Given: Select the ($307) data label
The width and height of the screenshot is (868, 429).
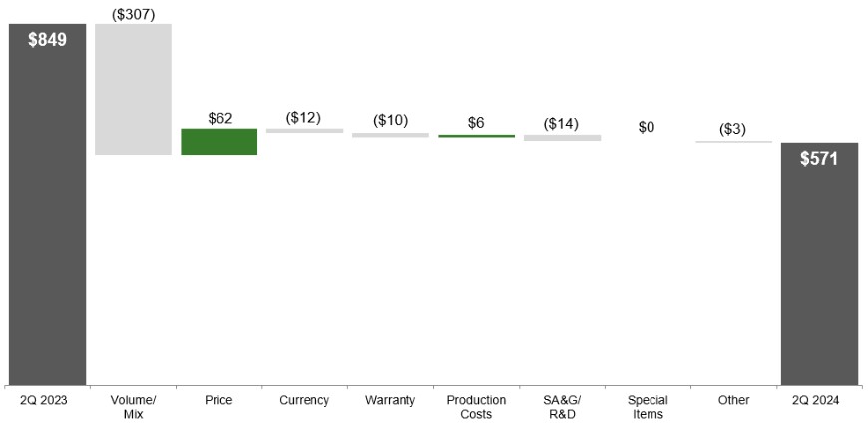Looking at the screenshot, I should pyautogui.click(x=133, y=12).
